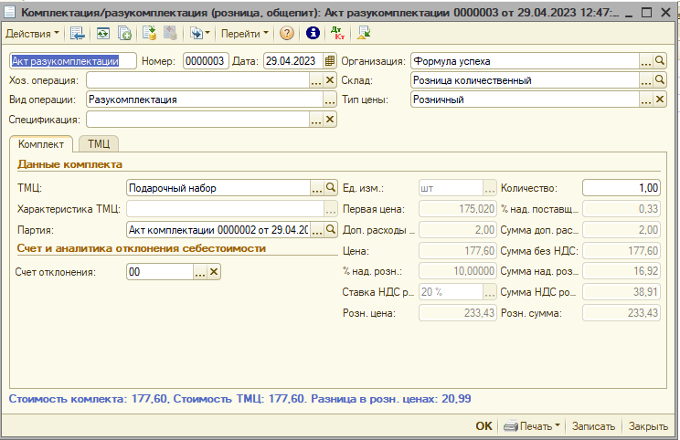Image resolution: width=680 pixels, height=440 pixels.
Task: Clear the Тип цены field
Action: click(659, 100)
